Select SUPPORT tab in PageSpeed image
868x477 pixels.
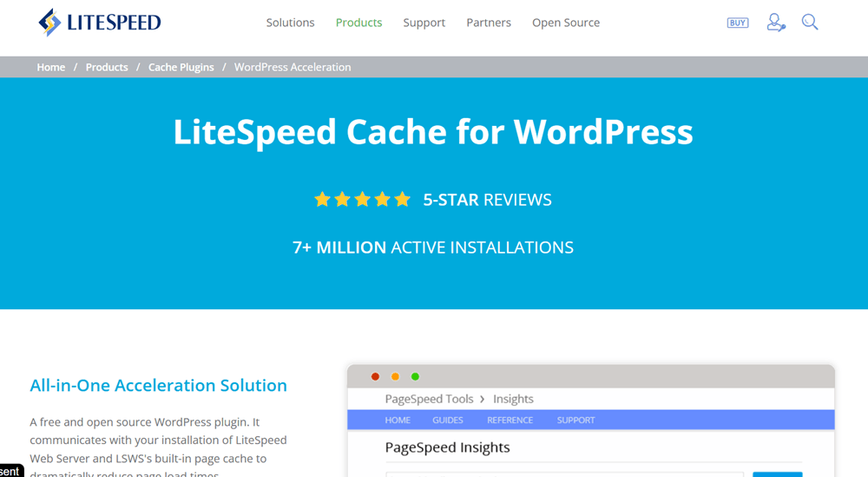pos(575,420)
